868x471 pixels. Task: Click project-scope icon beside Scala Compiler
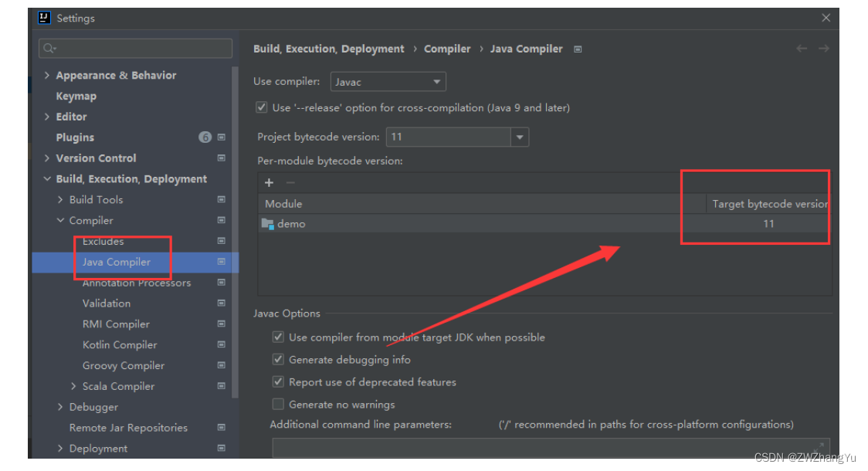pyautogui.click(x=222, y=386)
